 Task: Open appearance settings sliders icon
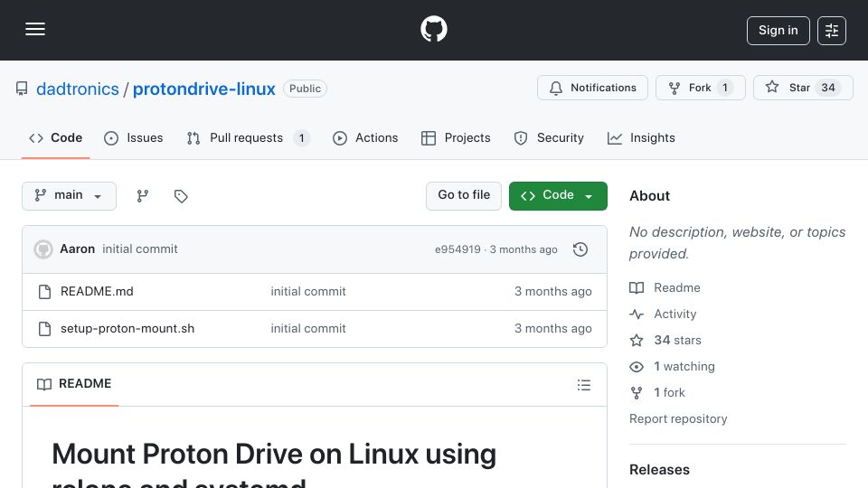(x=832, y=31)
